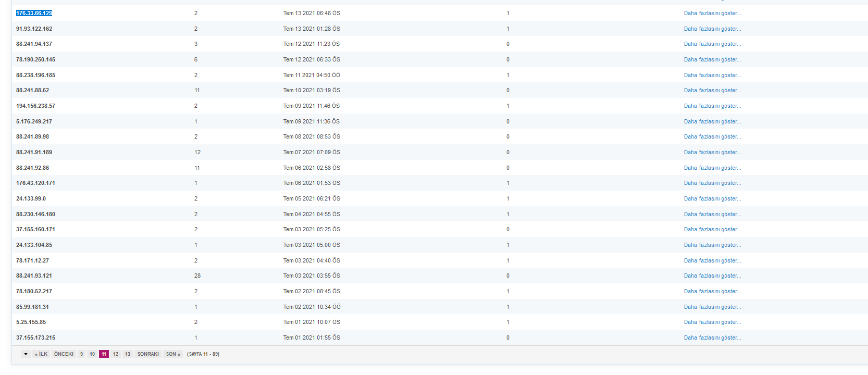The height and width of the screenshot is (375, 868).
Task: Click IP address 88.230.146.180
Action: (x=35, y=214)
